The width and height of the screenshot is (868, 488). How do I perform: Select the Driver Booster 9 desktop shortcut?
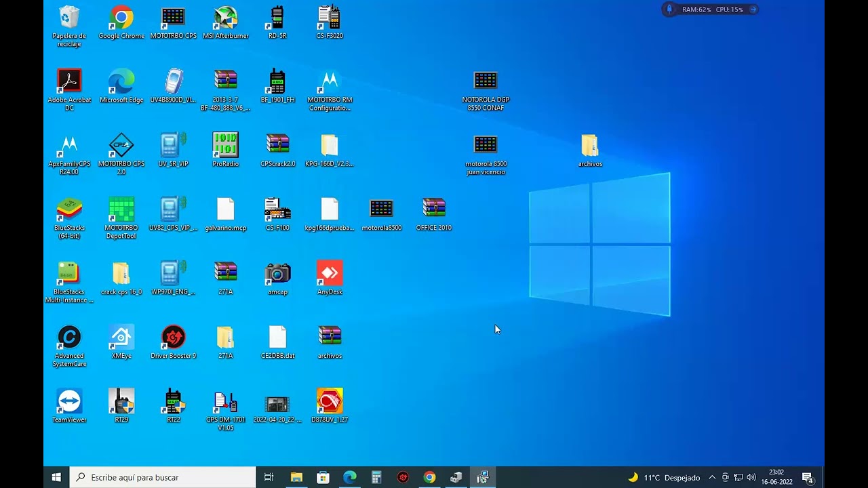(174, 342)
